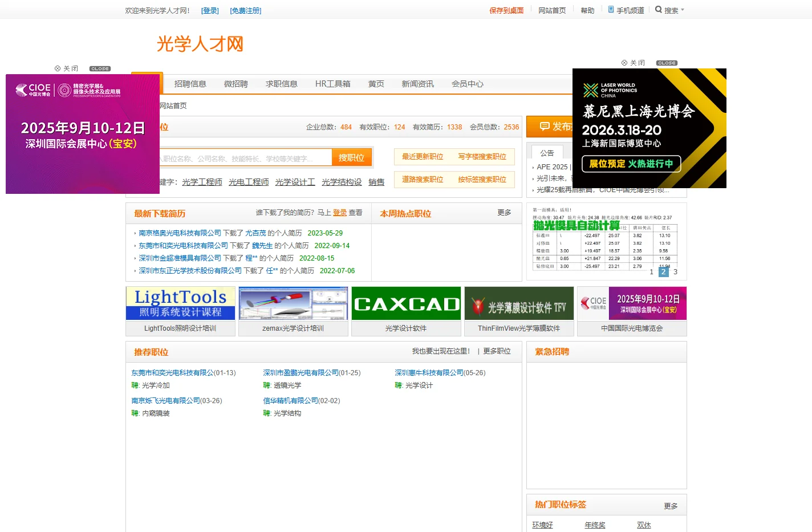Click the 光学人才网 site logo

pyautogui.click(x=200, y=44)
